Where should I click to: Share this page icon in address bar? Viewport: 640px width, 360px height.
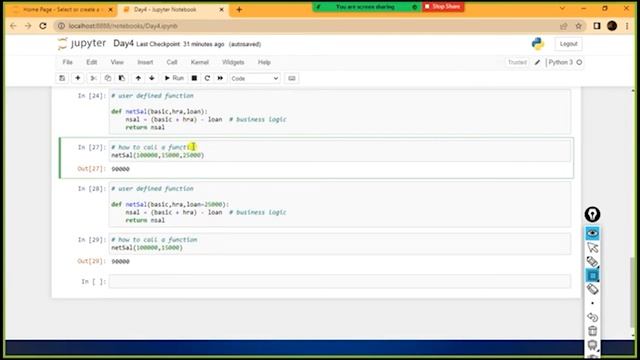pos(564,26)
